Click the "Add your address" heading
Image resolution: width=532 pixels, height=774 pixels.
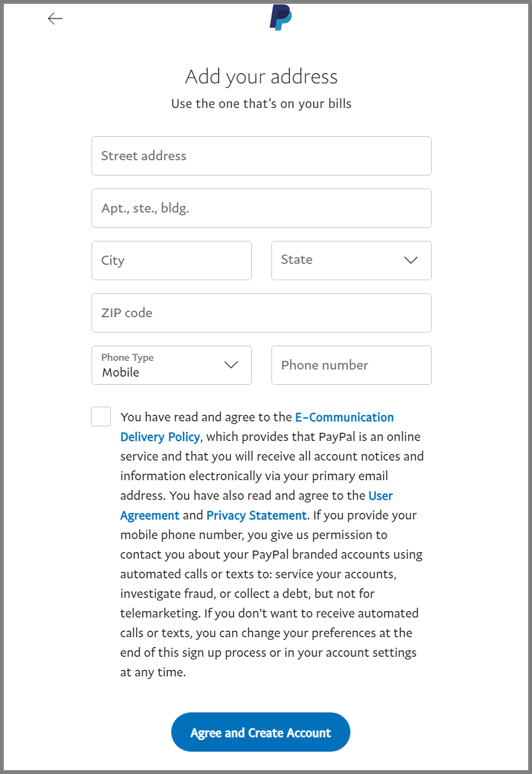(x=261, y=77)
